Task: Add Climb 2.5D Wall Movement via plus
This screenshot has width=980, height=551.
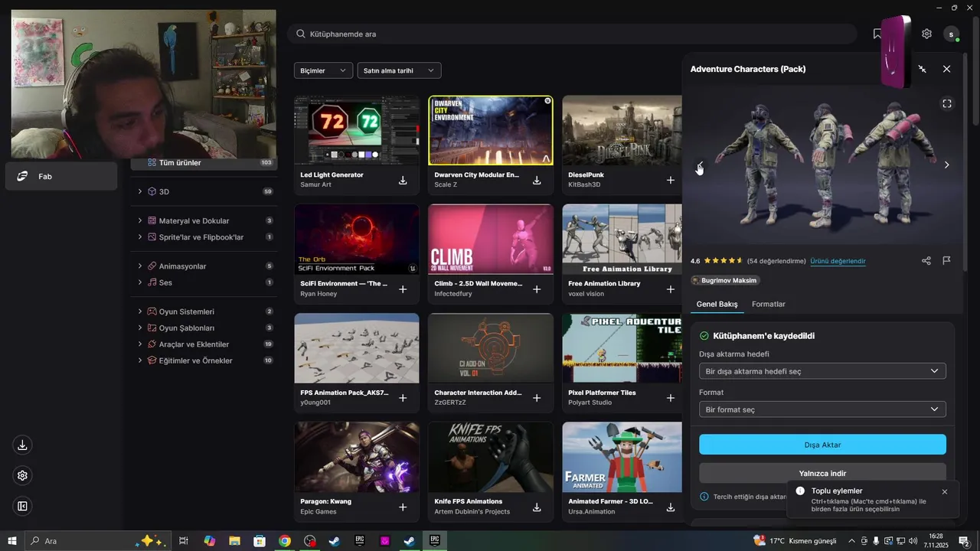Action: [537, 289]
